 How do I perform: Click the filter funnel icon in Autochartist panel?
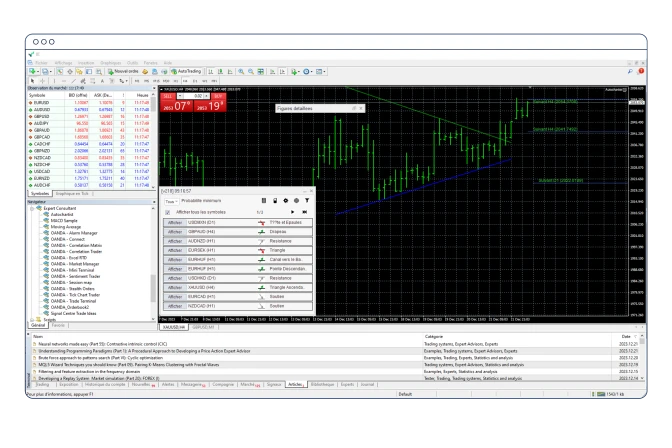point(307,201)
